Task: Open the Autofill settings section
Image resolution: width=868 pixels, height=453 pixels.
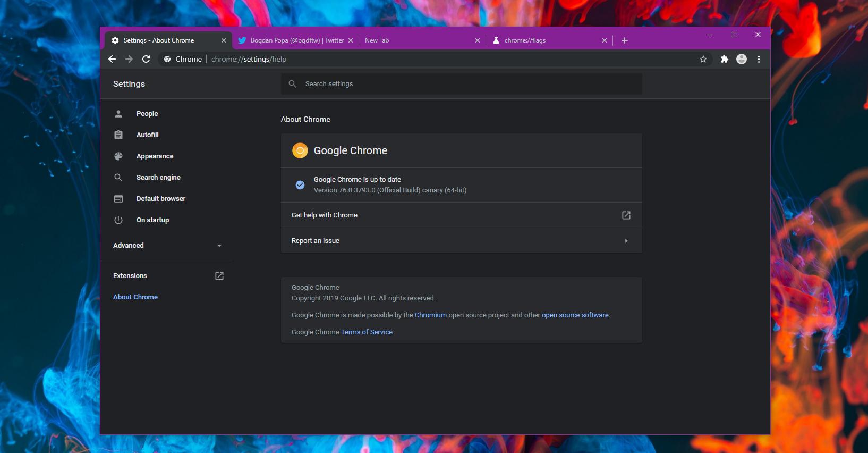Action: [x=147, y=135]
